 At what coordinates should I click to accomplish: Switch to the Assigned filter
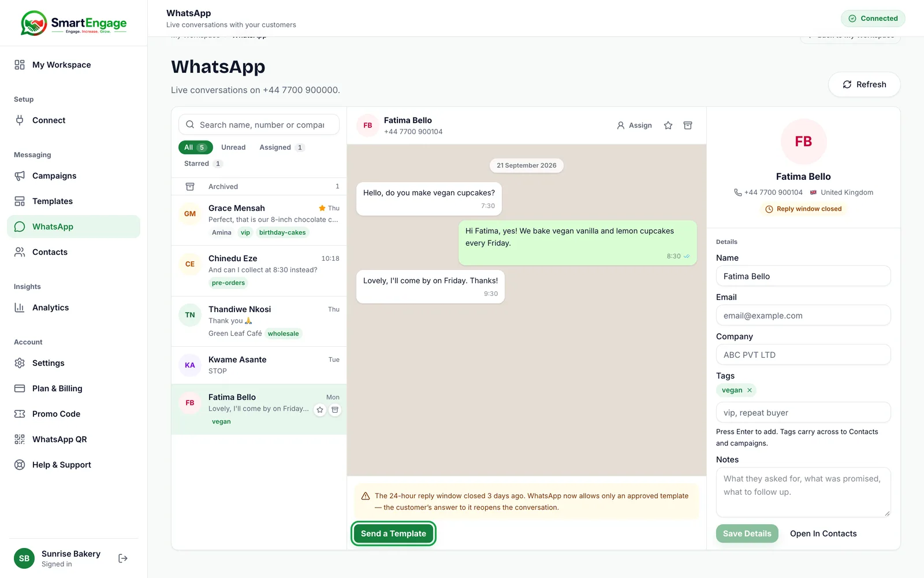click(x=282, y=147)
